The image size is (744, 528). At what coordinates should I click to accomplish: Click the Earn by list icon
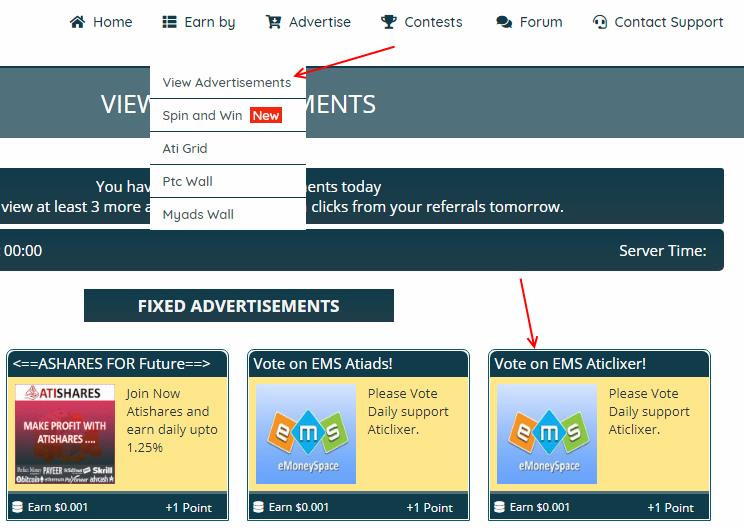pyautogui.click(x=169, y=22)
